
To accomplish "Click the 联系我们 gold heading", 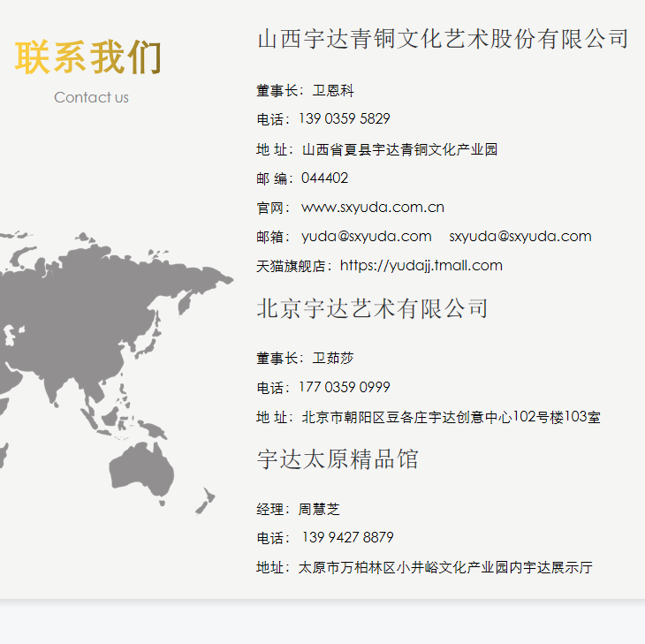I will click(88, 58).
